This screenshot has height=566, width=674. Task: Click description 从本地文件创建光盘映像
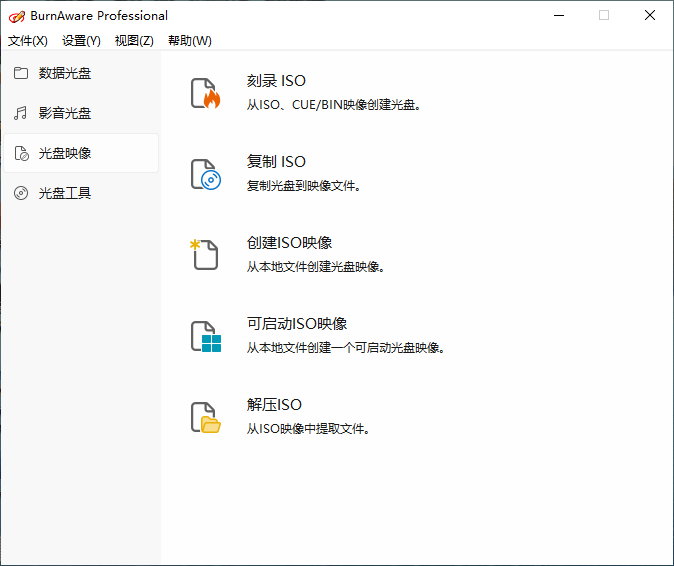point(316,266)
